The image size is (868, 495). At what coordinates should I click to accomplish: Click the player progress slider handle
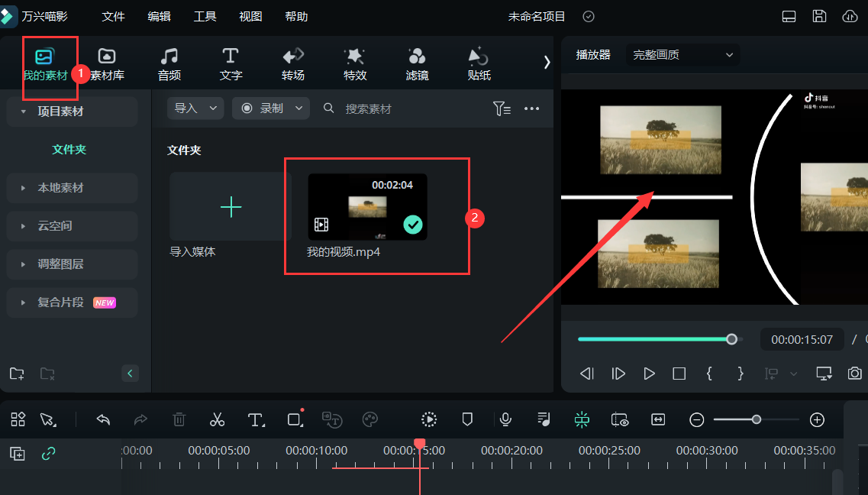(x=732, y=339)
